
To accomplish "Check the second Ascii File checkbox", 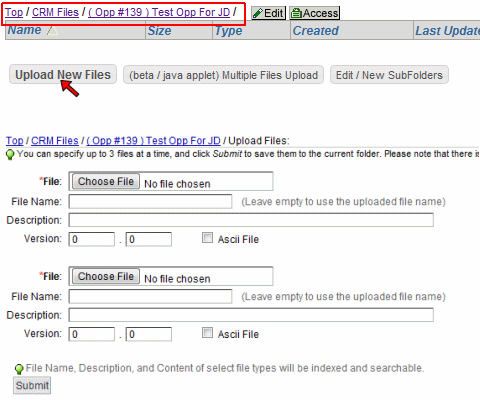I will coord(207,333).
